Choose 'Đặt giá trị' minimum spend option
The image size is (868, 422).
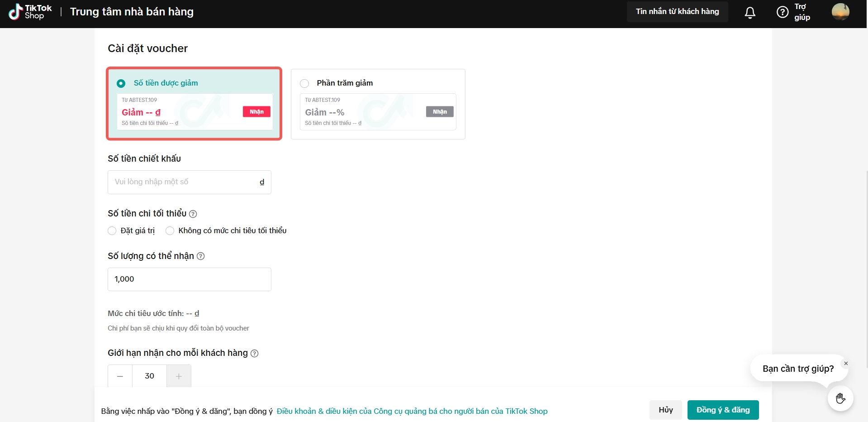(x=112, y=231)
